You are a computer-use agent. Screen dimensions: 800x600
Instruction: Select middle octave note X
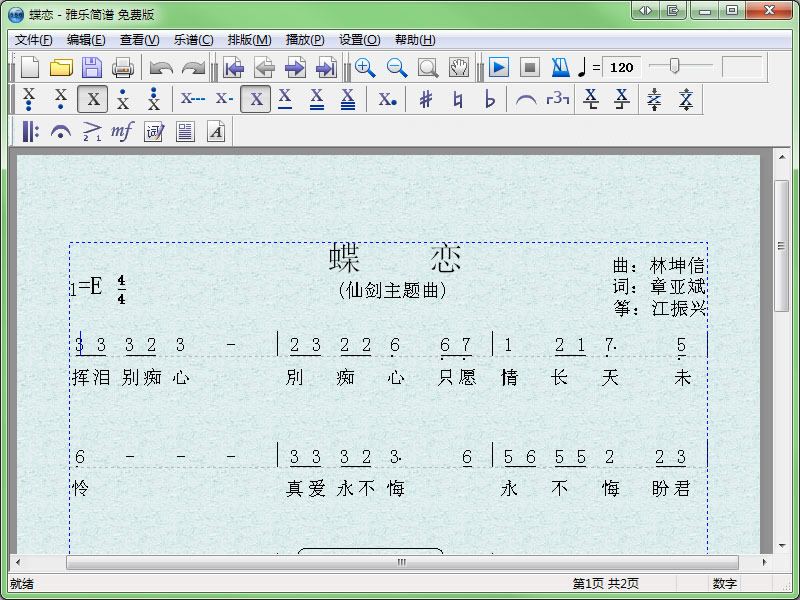(x=93, y=99)
